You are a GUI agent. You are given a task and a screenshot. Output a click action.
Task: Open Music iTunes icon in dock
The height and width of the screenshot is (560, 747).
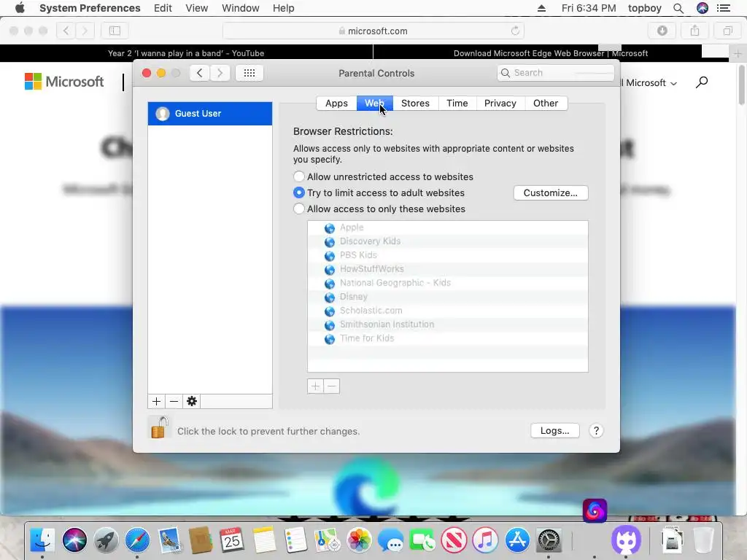pos(485,540)
